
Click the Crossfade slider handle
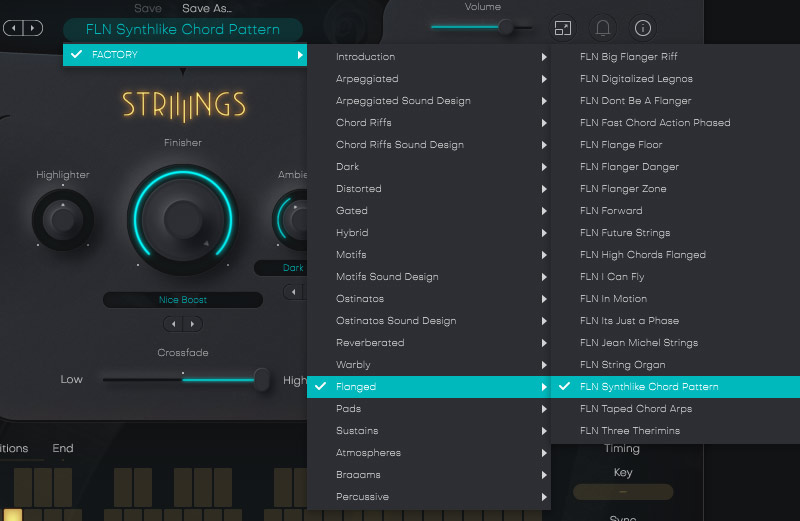tap(262, 379)
